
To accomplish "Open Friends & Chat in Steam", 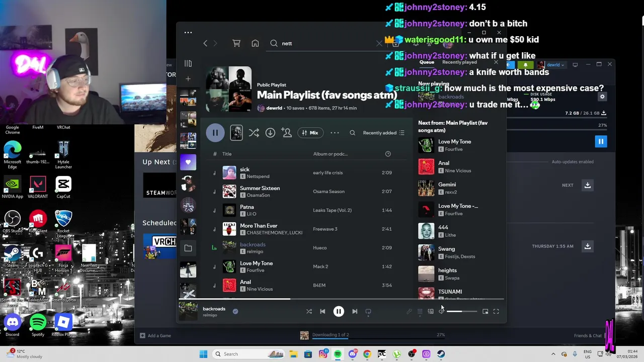I will click(588, 335).
